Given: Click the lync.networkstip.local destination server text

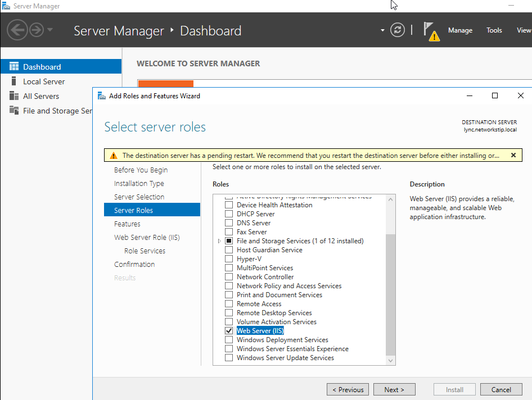Looking at the screenshot, I should pos(490,129).
